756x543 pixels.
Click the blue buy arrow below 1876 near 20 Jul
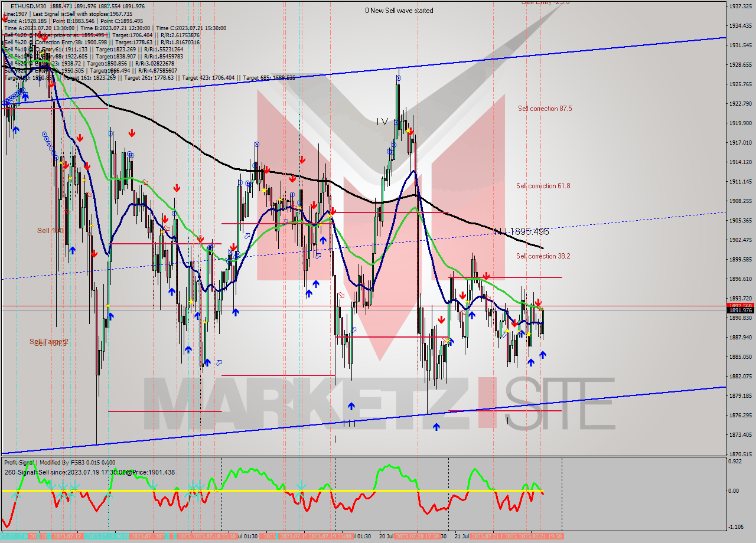436,427
